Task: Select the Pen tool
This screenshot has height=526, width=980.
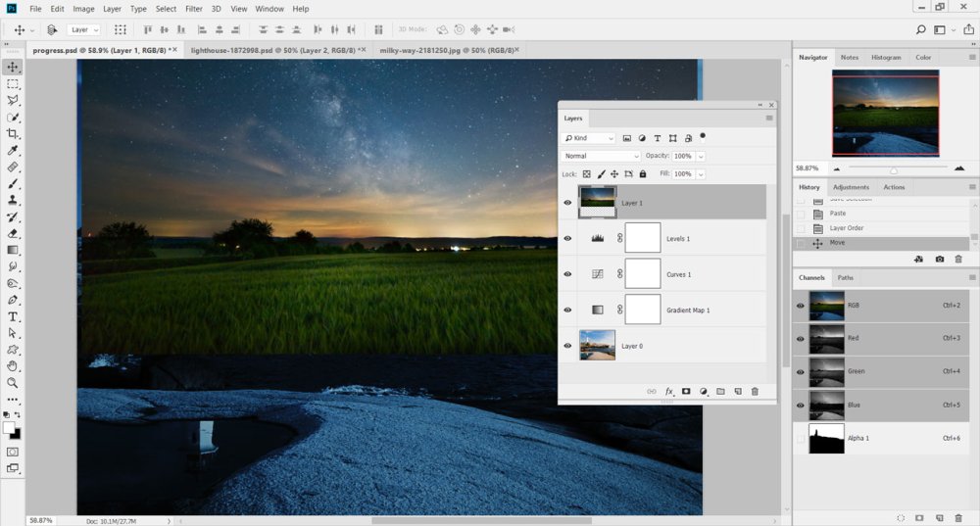Action: click(x=13, y=300)
